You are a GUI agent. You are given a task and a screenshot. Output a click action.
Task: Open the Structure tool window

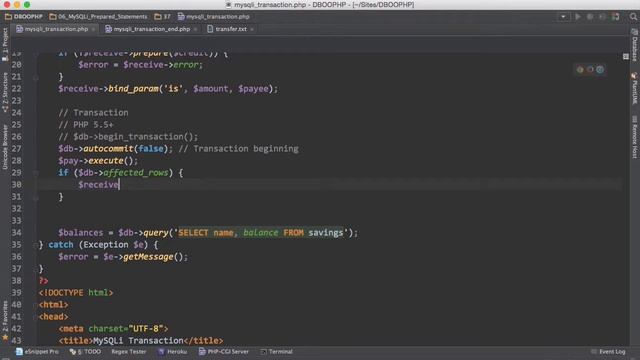(x=5, y=92)
